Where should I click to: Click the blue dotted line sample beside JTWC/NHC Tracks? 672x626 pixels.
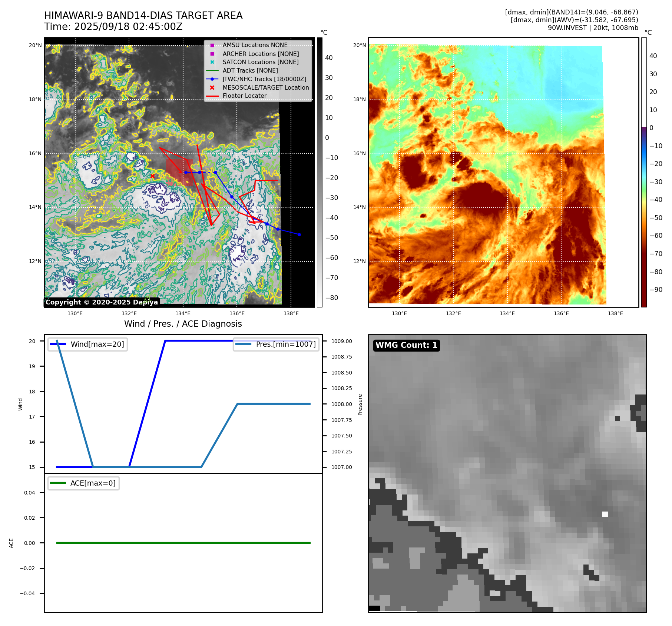point(212,79)
